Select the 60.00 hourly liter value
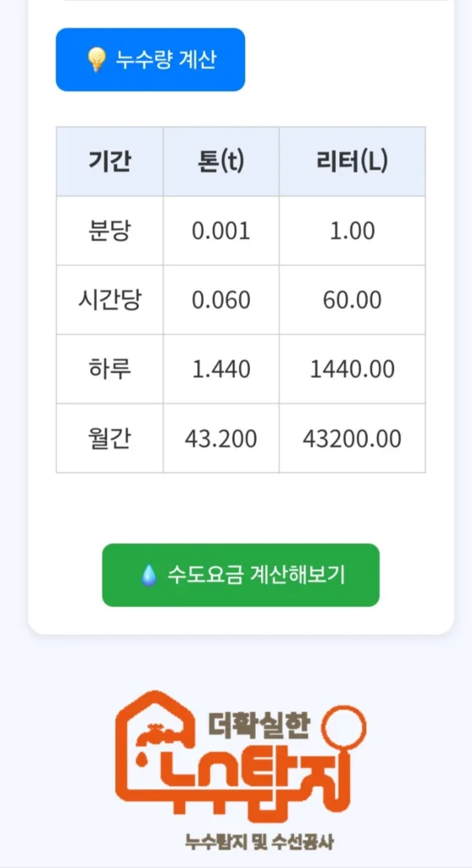The image size is (472, 868). (x=353, y=301)
